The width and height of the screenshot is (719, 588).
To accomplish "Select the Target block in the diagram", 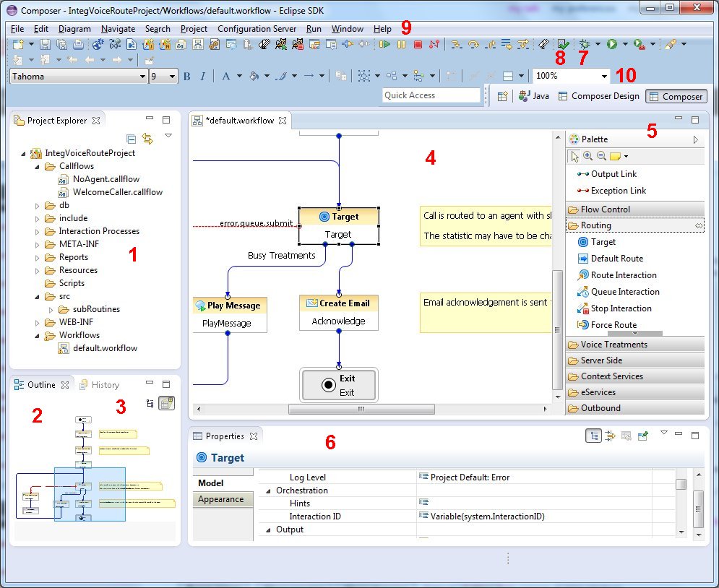I will [x=339, y=226].
